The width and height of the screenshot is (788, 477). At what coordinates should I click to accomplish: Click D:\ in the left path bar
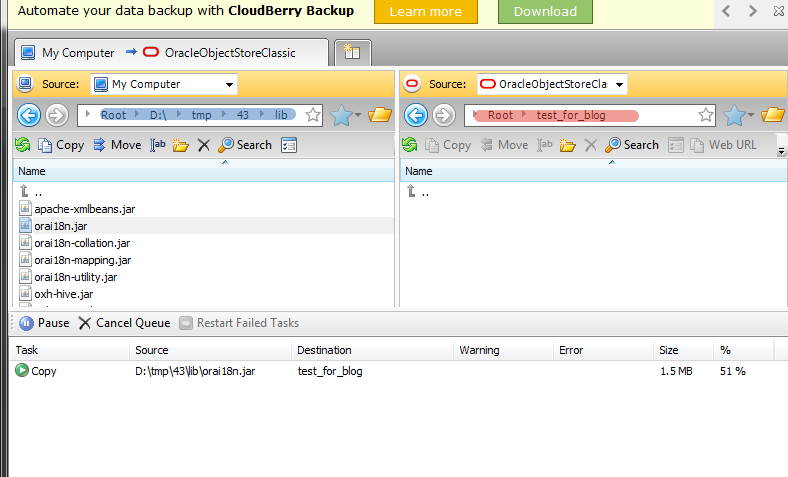(x=158, y=115)
